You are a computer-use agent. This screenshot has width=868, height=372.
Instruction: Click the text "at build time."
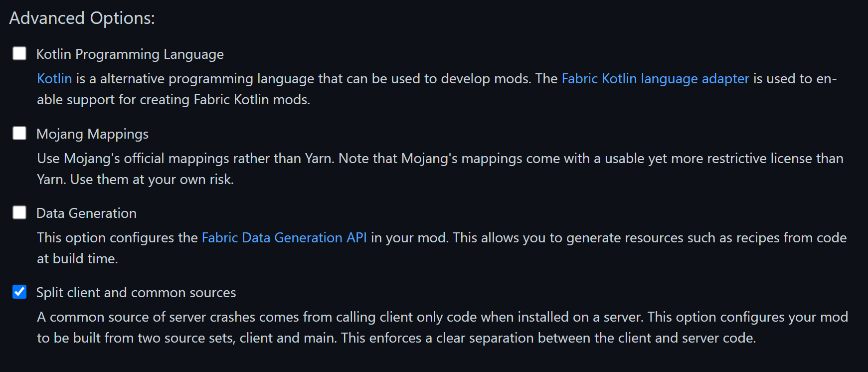pos(77,259)
